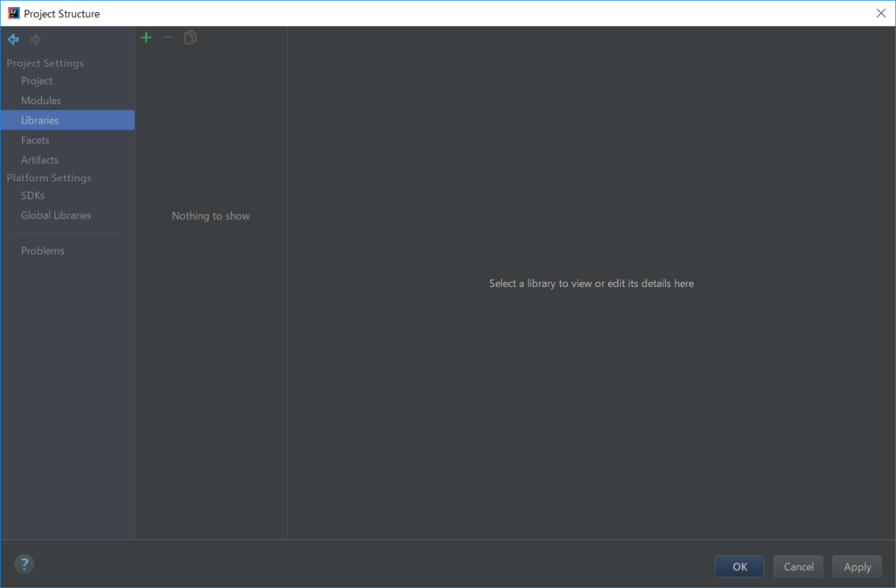Viewport: 896px width, 588px height.
Task: Click the Nothing to show text
Action: click(211, 216)
